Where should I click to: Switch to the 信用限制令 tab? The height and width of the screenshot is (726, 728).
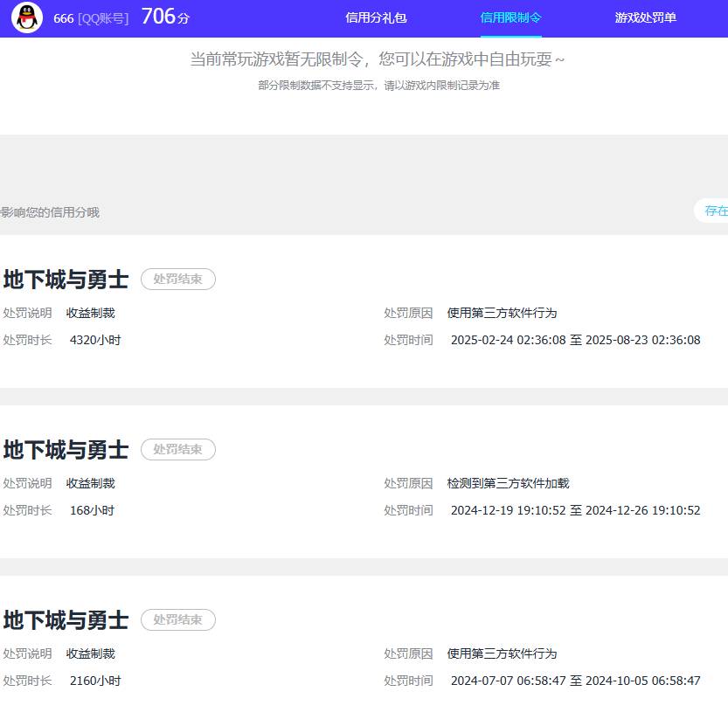(510, 17)
